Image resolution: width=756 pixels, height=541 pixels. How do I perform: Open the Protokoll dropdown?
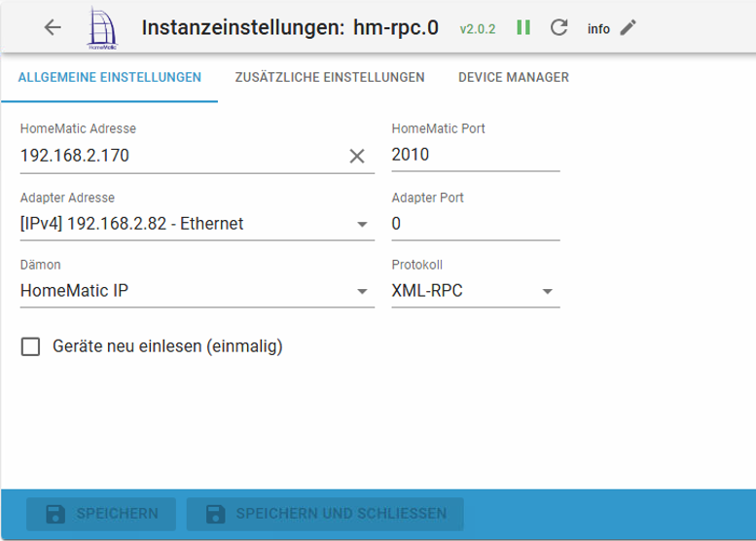point(476,291)
